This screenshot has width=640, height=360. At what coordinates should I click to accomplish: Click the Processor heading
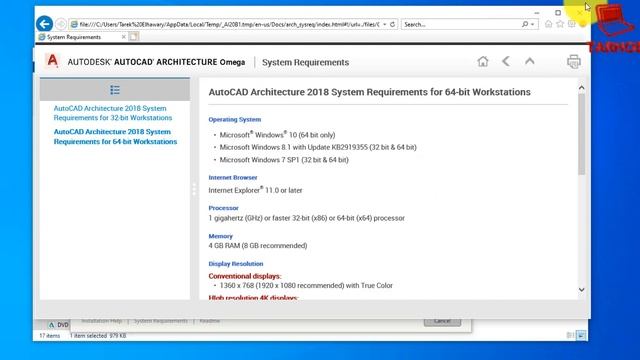point(223,208)
